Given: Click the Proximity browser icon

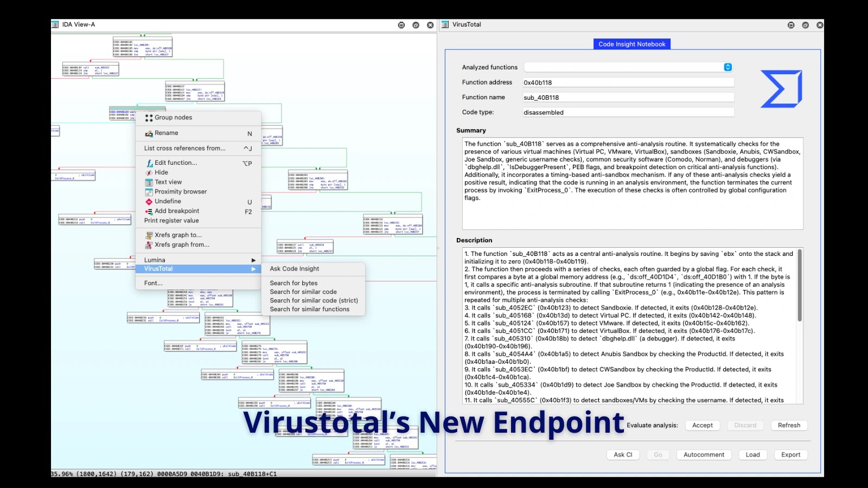Looking at the screenshot, I should pyautogui.click(x=149, y=192).
